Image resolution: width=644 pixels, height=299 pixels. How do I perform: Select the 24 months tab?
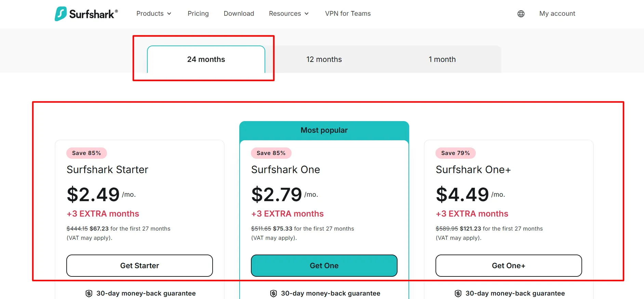pyautogui.click(x=206, y=59)
